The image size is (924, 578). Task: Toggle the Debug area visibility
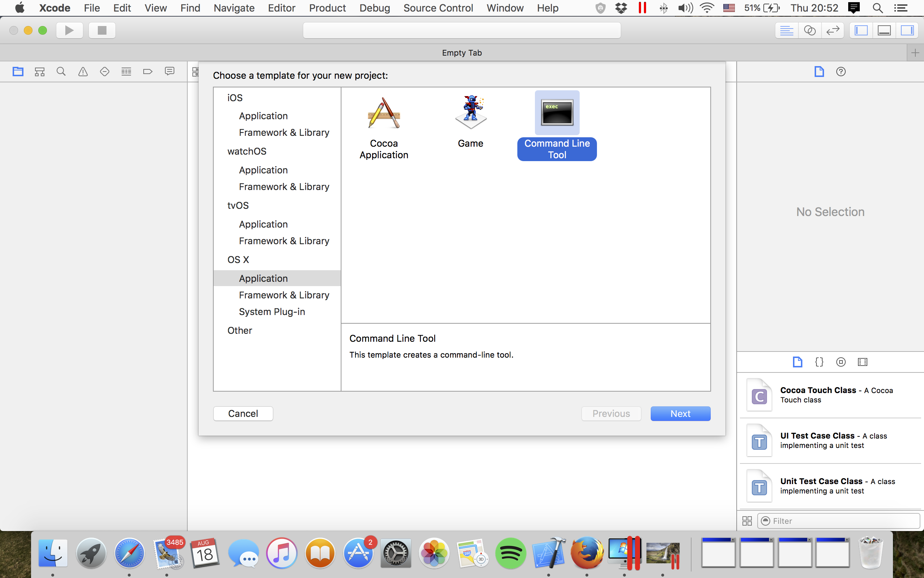(884, 30)
